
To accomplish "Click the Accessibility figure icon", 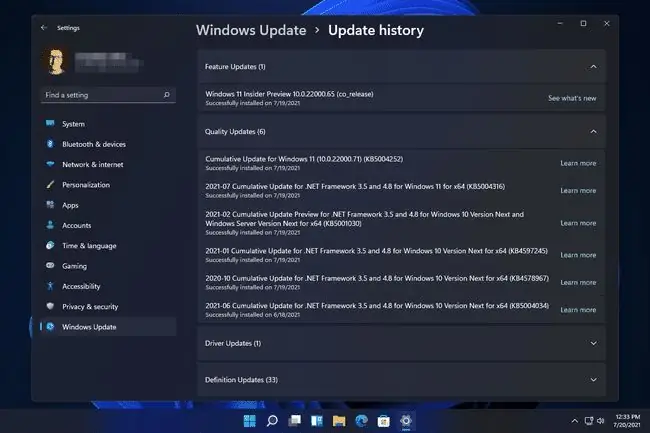I will [50, 286].
